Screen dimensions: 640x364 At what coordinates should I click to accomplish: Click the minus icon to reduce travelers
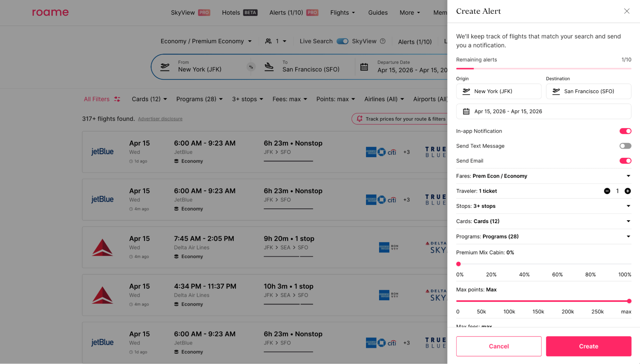607,191
